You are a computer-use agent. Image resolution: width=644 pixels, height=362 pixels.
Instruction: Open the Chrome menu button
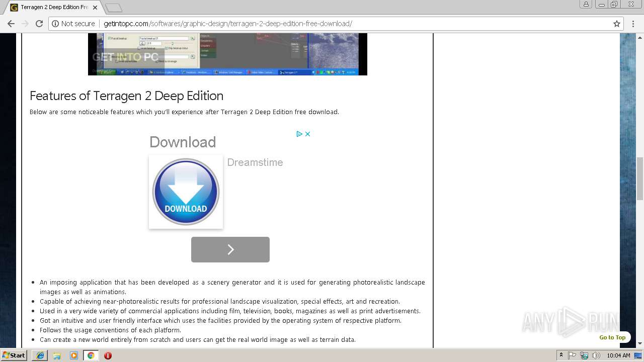click(633, 24)
